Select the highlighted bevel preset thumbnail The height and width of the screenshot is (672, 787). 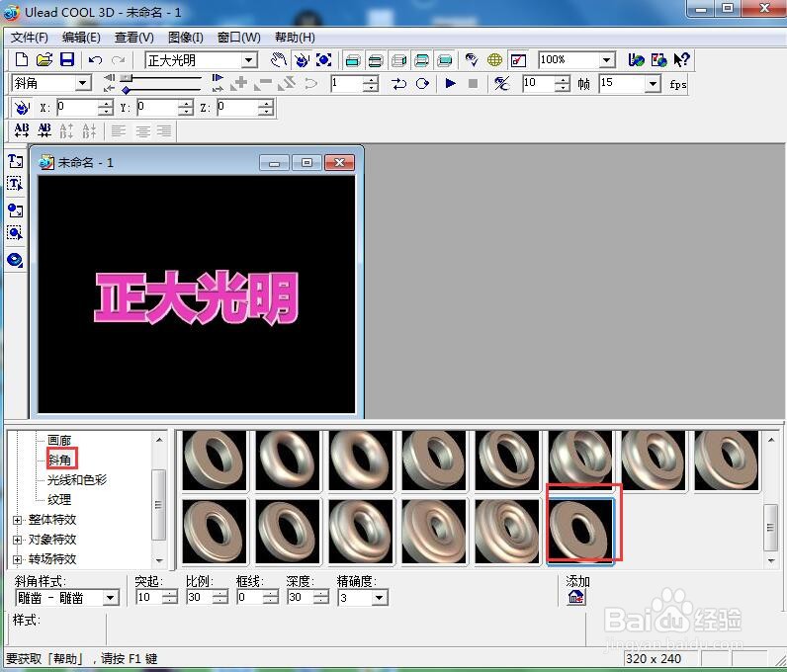(580, 530)
